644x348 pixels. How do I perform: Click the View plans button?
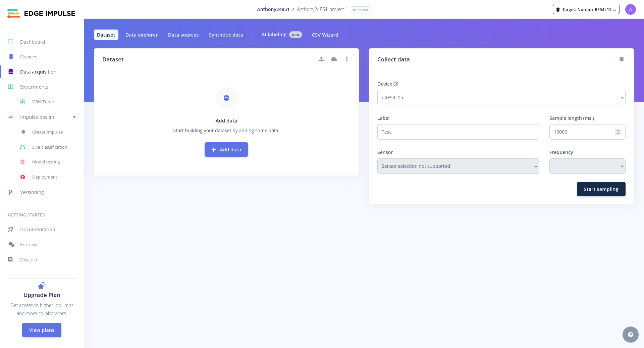[42, 330]
